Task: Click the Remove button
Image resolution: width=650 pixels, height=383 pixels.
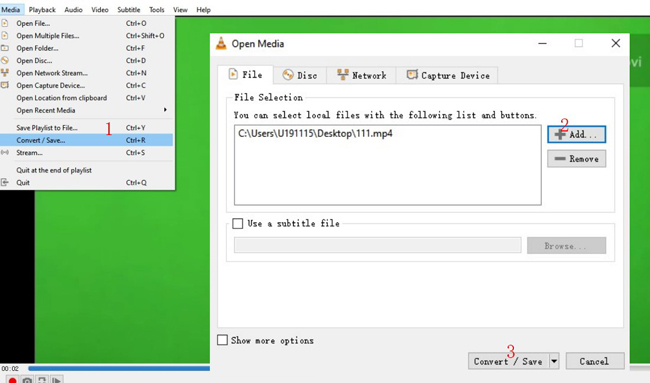Action: click(x=577, y=159)
